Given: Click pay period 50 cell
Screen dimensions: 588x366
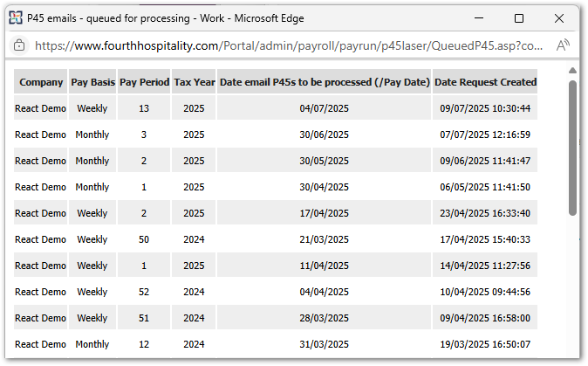Looking at the screenshot, I should [144, 239].
